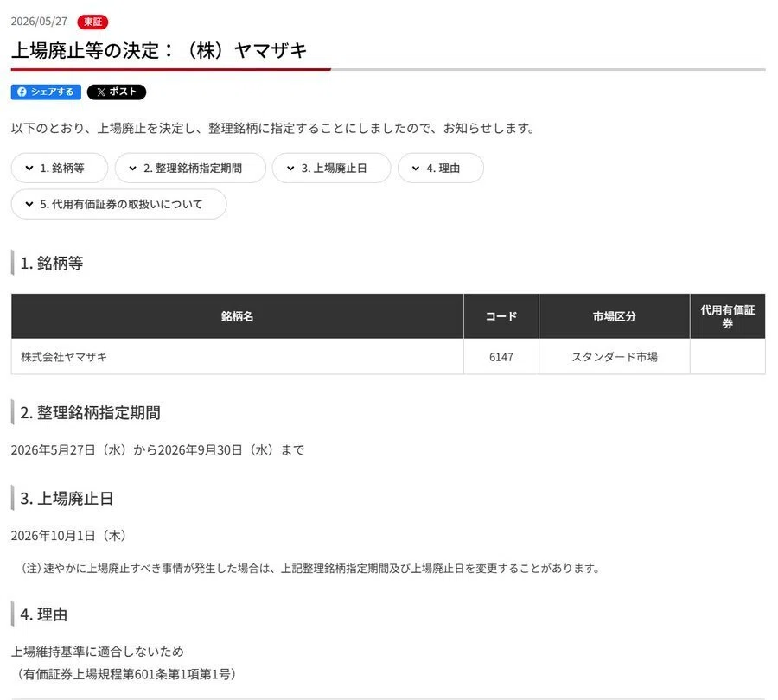The image size is (778, 700).
Task: Click page title 上場廃止等の決定:(株)ヤマザキ
Action: (159, 50)
